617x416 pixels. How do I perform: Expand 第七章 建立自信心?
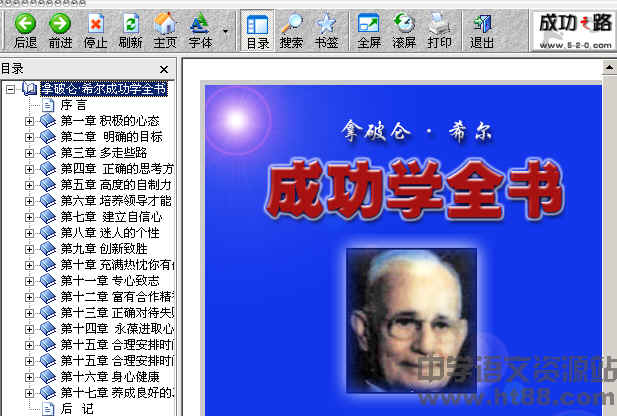[x=29, y=217]
